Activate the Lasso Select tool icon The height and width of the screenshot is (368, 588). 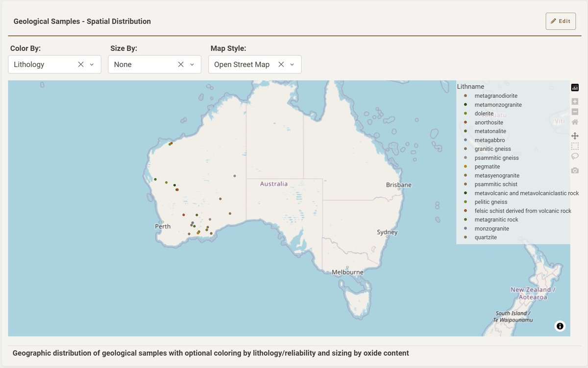[x=575, y=156]
